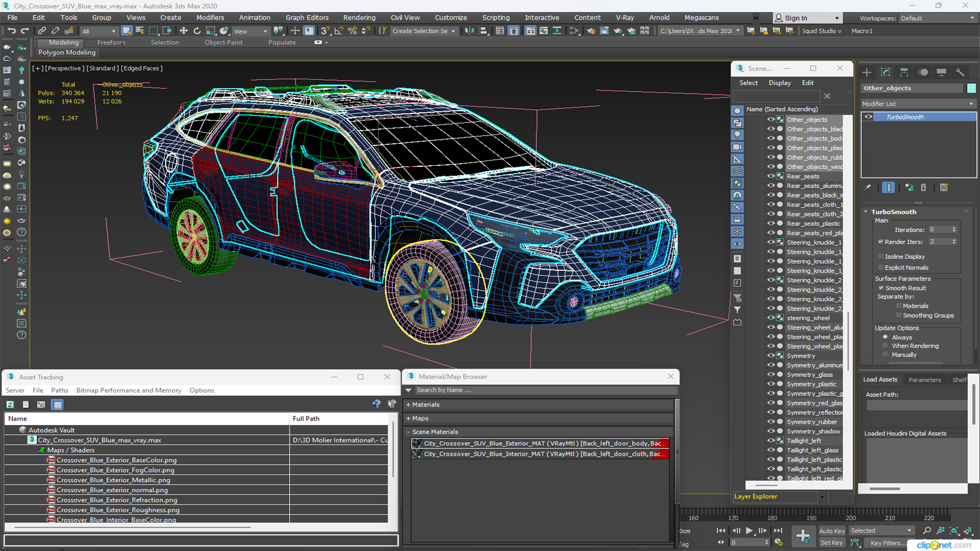Activate the Select Object tool

[x=127, y=31]
